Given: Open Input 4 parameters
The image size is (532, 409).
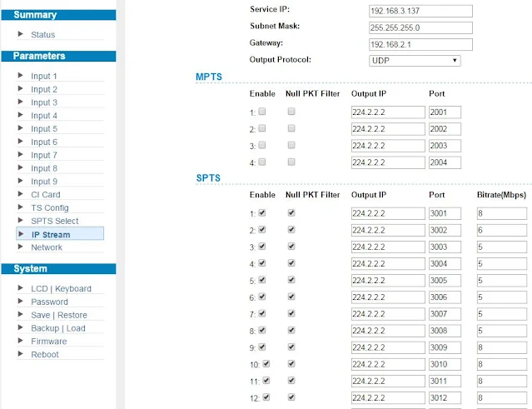Looking at the screenshot, I should (x=44, y=116).
